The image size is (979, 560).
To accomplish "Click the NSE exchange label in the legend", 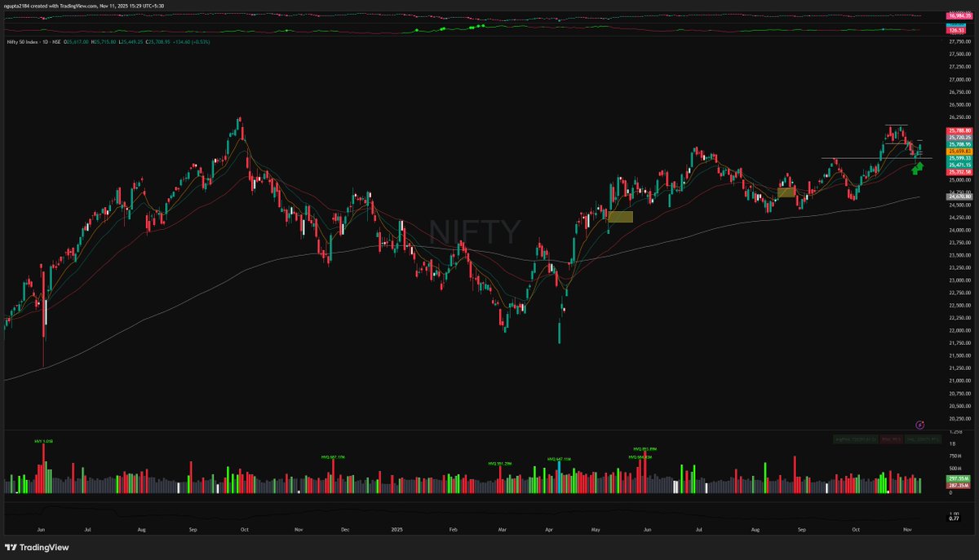I will click(x=56, y=41).
